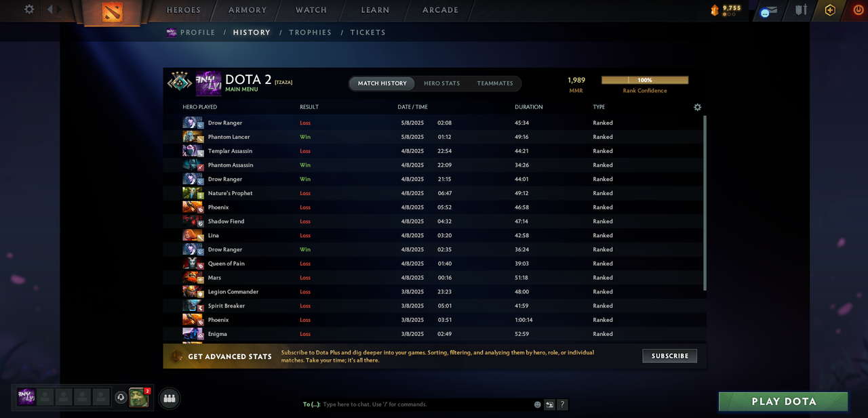Image resolution: width=868 pixels, height=418 pixels.
Task: Go back with the left arrow
Action: point(50,9)
